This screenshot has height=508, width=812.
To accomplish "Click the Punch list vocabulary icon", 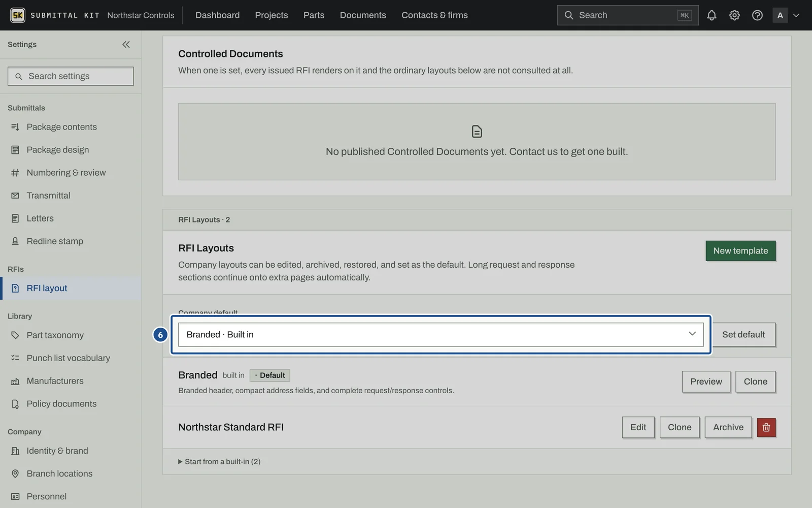I will [15, 358].
